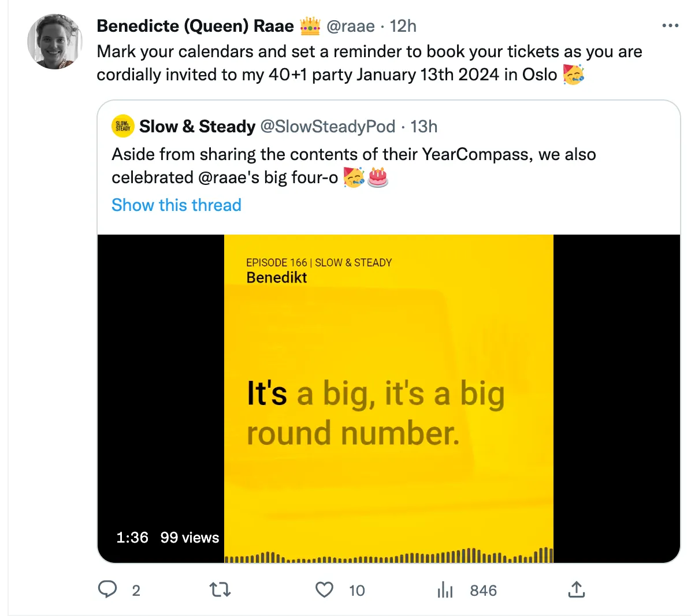This screenshot has width=691, height=616.
Task: Open the three-dot more options menu
Action: tap(670, 26)
